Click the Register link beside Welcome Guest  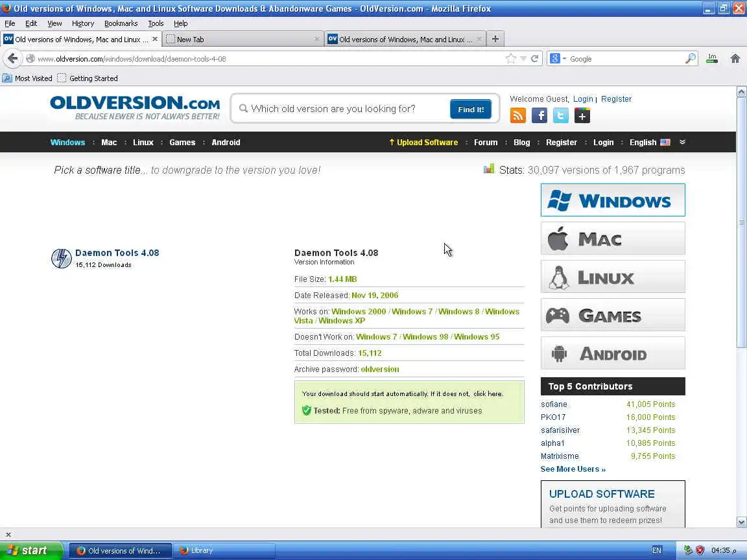(x=616, y=99)
